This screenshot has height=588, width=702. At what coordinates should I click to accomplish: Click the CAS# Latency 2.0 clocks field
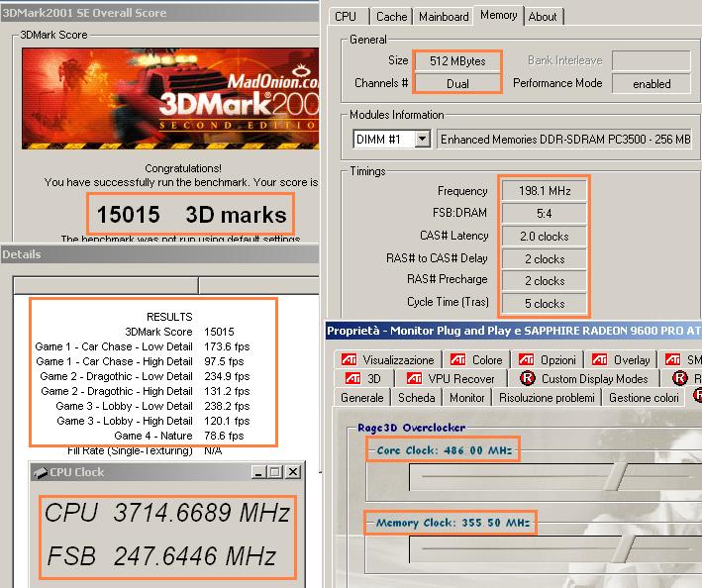pyautogui.click(x=544, y=237)
